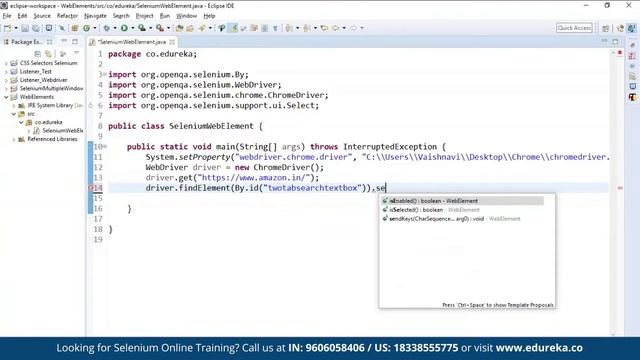Open the Run button dropdown arrow

[x=132, y=28]
